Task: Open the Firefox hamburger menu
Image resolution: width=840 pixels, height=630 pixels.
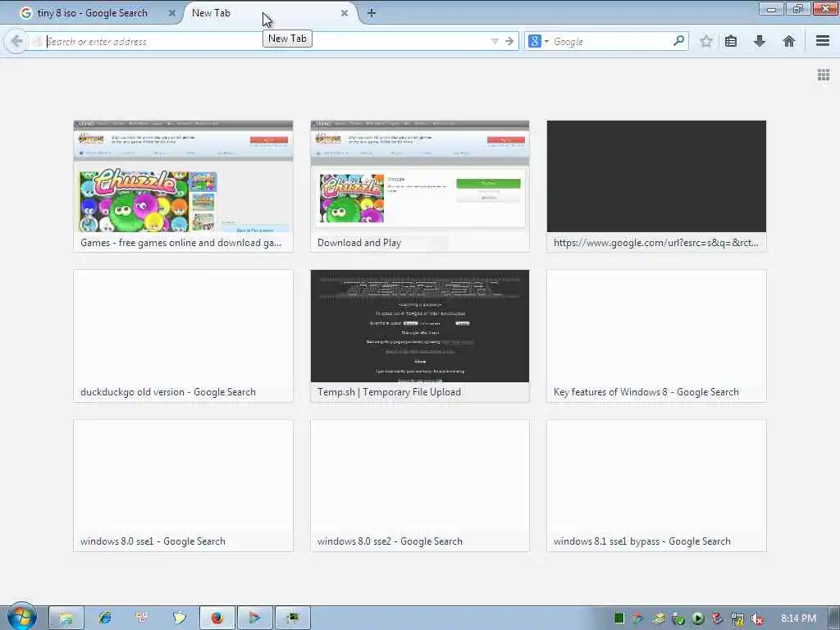Action: click(823, 41)
